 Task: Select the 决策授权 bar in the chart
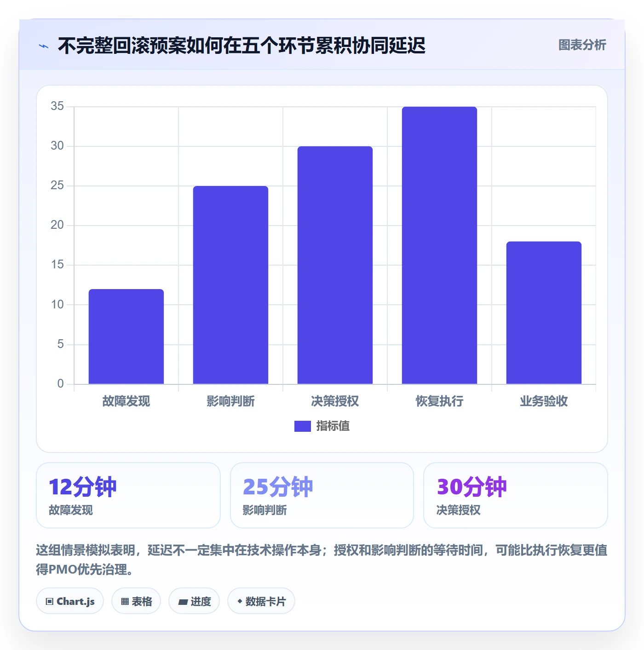click(335, 265)
